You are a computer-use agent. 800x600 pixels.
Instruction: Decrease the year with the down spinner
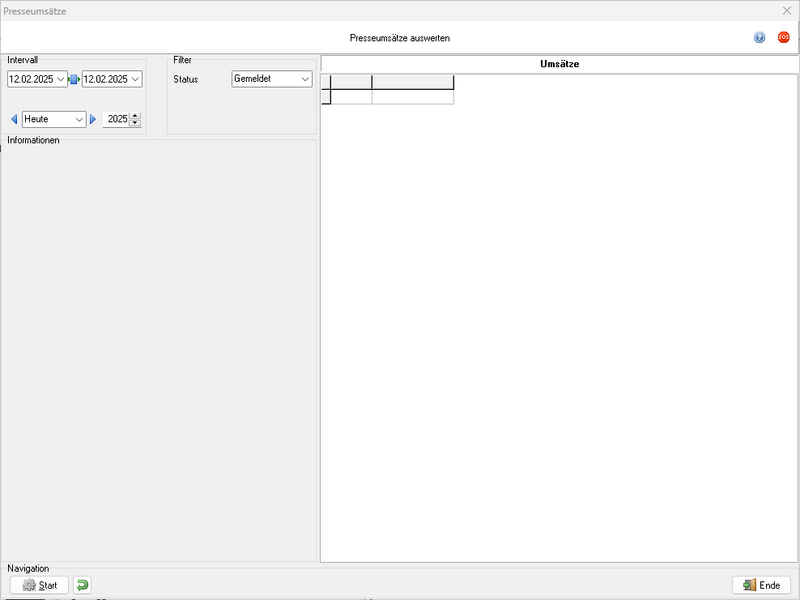click(135, 123)
